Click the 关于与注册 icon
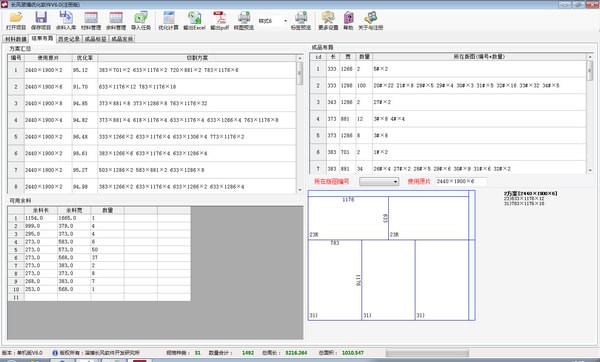The height and width of the screenshot is (362, 600). pos(370,21)
